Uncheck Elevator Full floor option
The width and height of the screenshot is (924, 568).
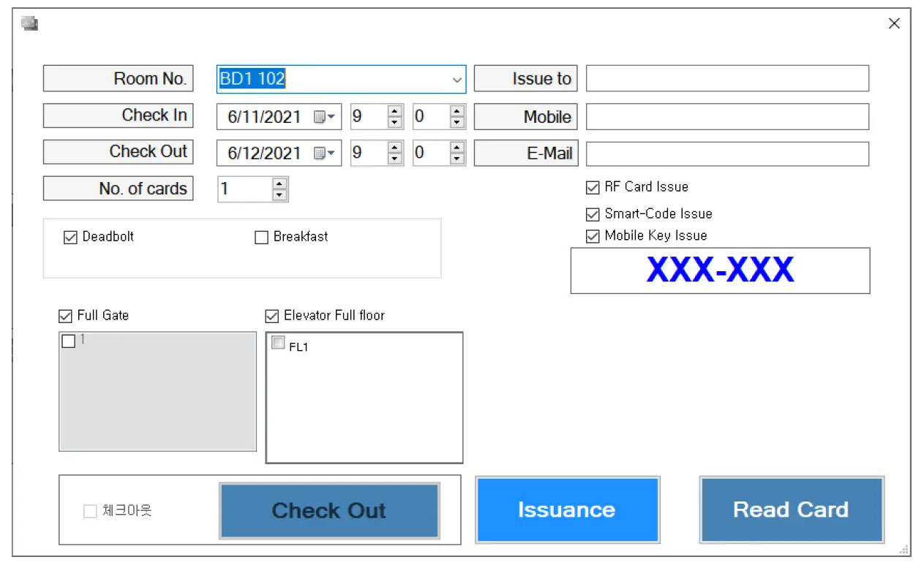click(271, 317)
